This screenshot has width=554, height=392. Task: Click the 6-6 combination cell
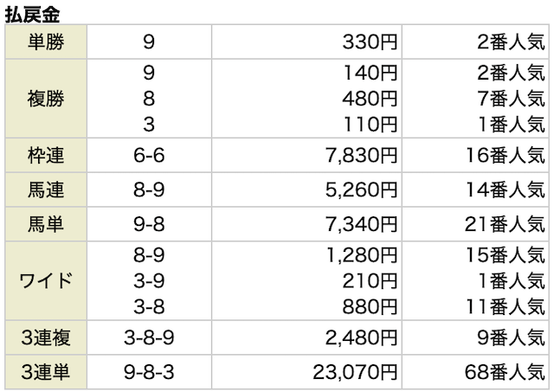pos(150,156)
